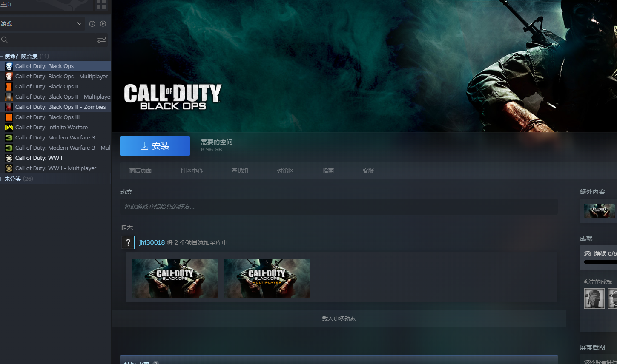Click the blue 安装 install button
The height and width of the screenshot is (364, 617).
click(x=155, y=146)
